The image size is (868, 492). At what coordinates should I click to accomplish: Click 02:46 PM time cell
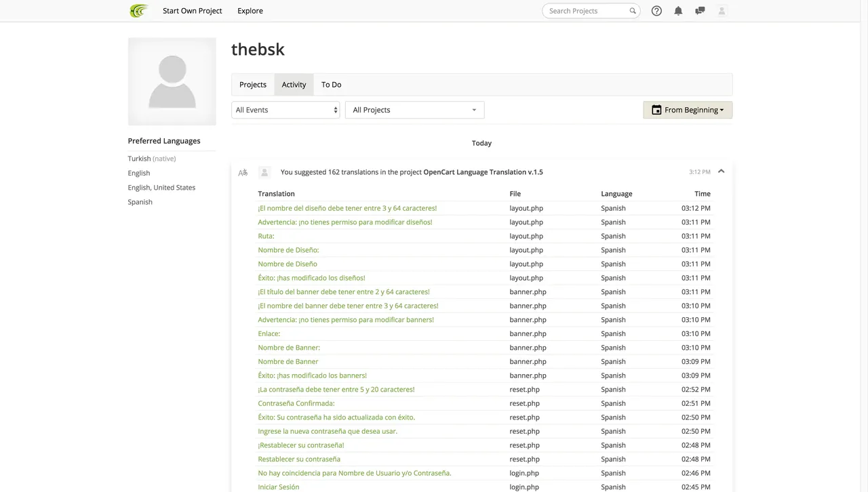[x=696, y=473]
